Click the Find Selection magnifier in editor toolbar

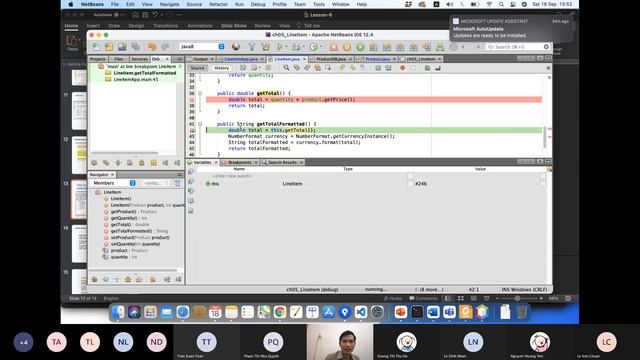[x=286, y=68]
